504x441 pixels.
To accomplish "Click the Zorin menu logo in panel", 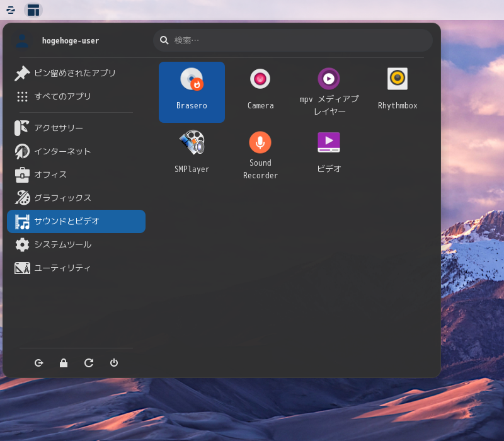I will pos(11,10).
